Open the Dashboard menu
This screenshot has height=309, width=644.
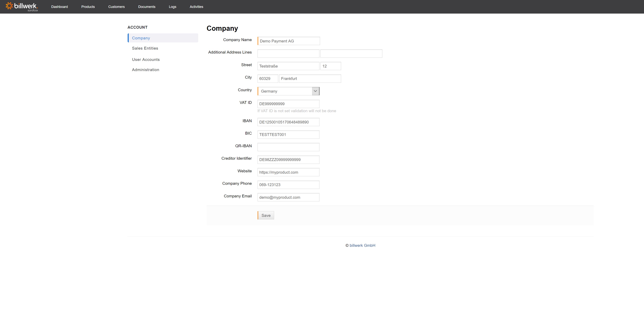click(x=59, y=7)
